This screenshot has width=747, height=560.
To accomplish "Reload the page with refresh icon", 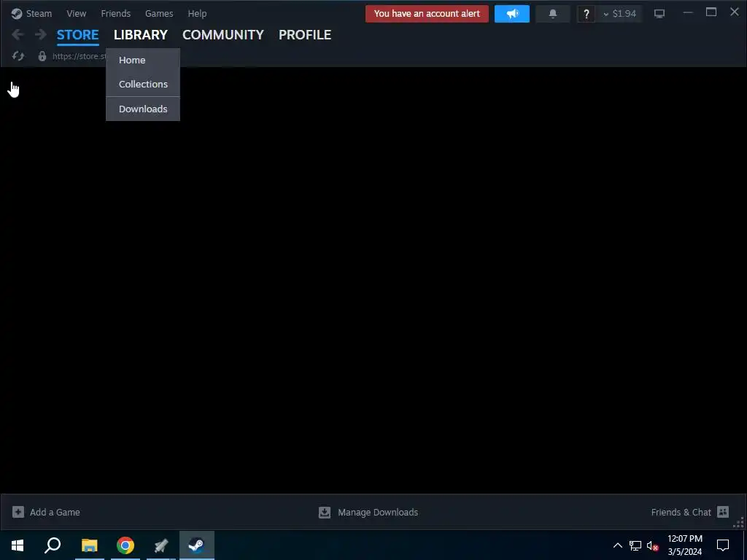I will click(18, 56).
